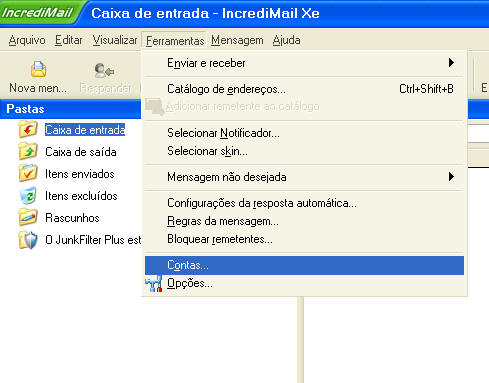This screenshot has height=383, width=489.
Task: Open the Arquivo menu
Action: 27,40
